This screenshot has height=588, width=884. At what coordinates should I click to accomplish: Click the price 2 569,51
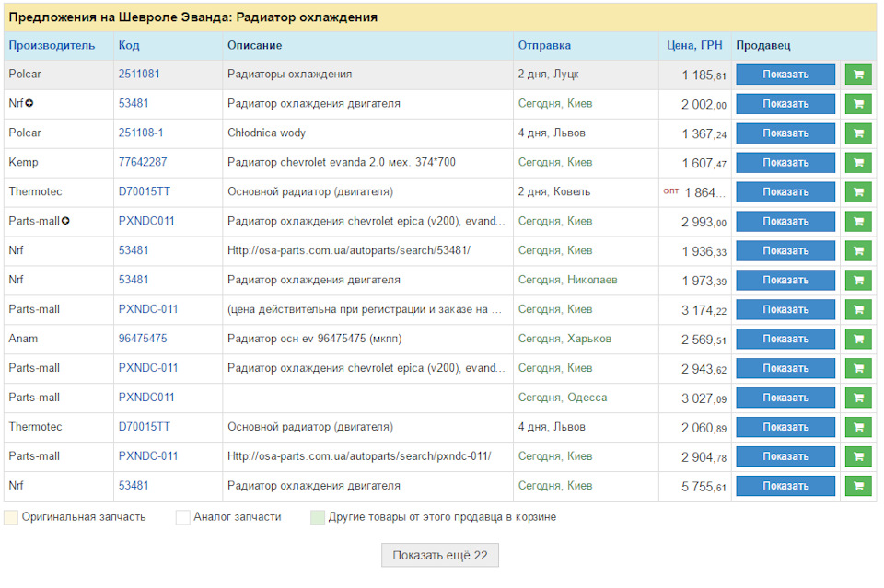click(704, 339)
